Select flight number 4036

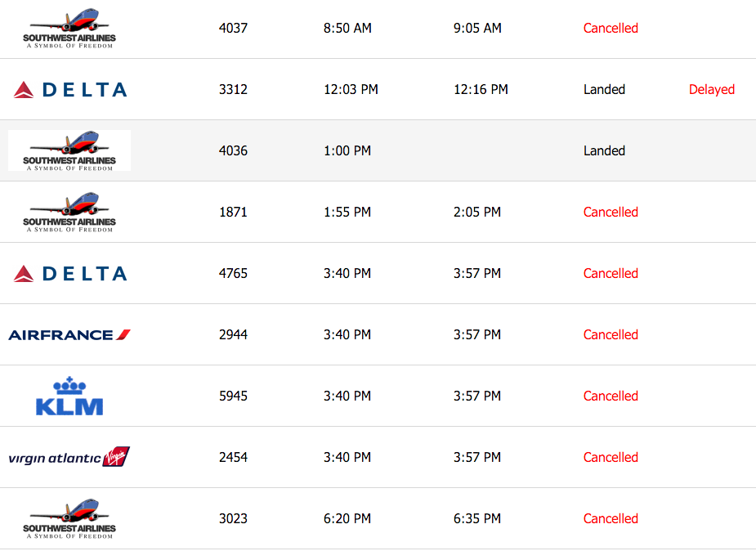tap(233, 150)
